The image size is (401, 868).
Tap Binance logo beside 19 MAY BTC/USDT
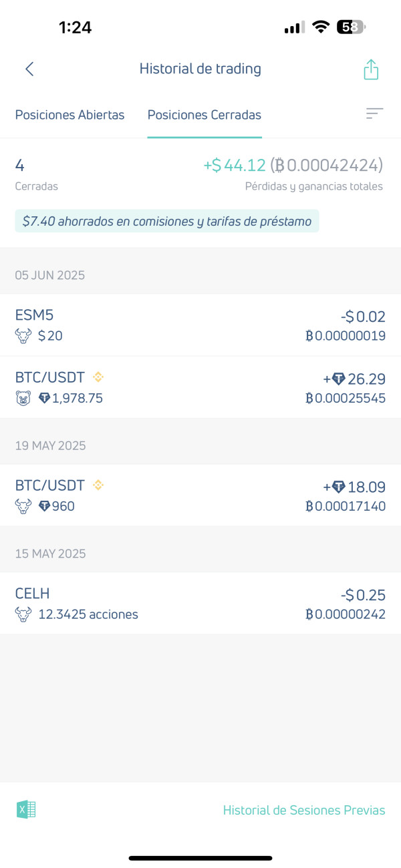point(98,485)
